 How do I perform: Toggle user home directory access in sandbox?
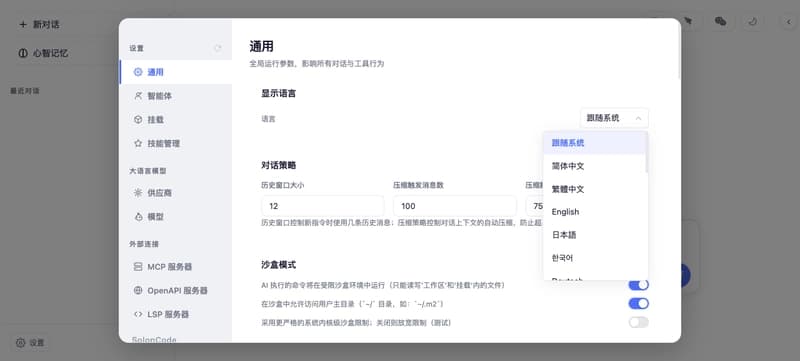coord(638,304)
